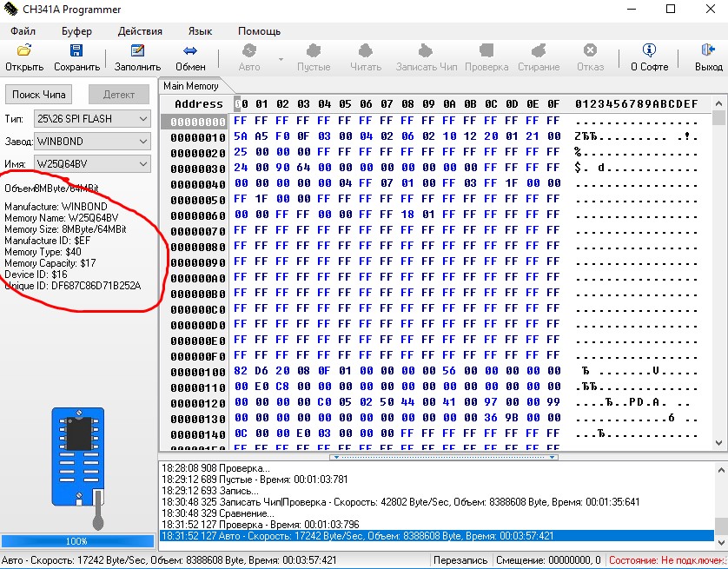Select address row 00000000
This screenshot has height=569, width=728.
(x=198, y=122)
